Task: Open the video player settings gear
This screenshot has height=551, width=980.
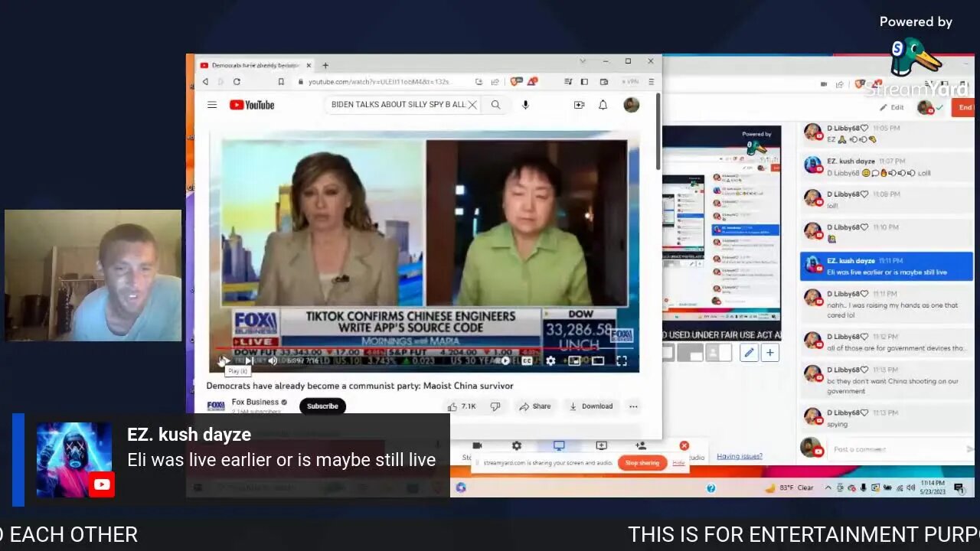Action: click(x=550, y=361)
